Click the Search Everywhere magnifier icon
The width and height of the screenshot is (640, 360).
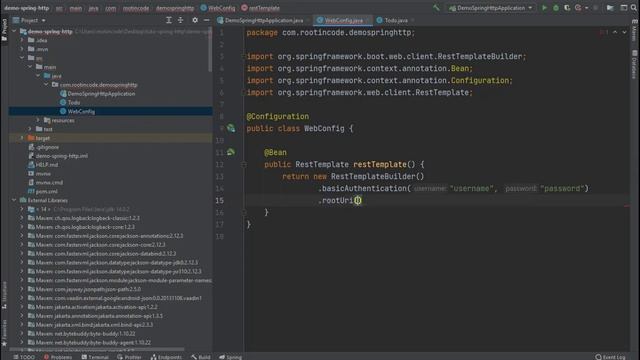click(x=634, y=8)
